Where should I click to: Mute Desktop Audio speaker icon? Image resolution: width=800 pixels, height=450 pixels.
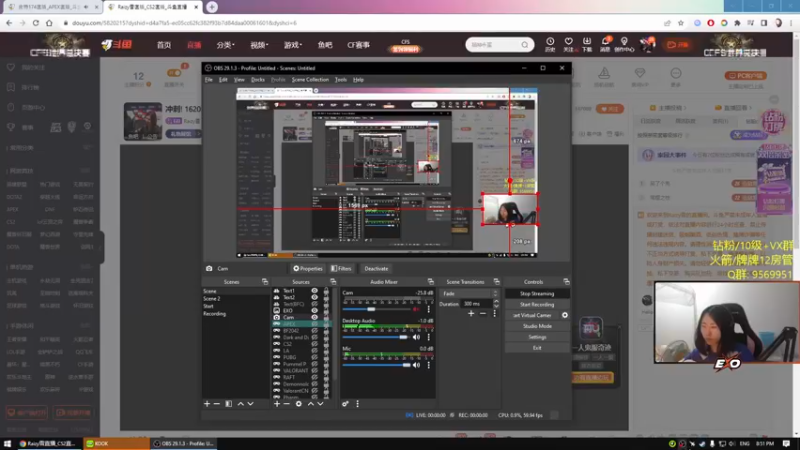click(x=416, y=337)
